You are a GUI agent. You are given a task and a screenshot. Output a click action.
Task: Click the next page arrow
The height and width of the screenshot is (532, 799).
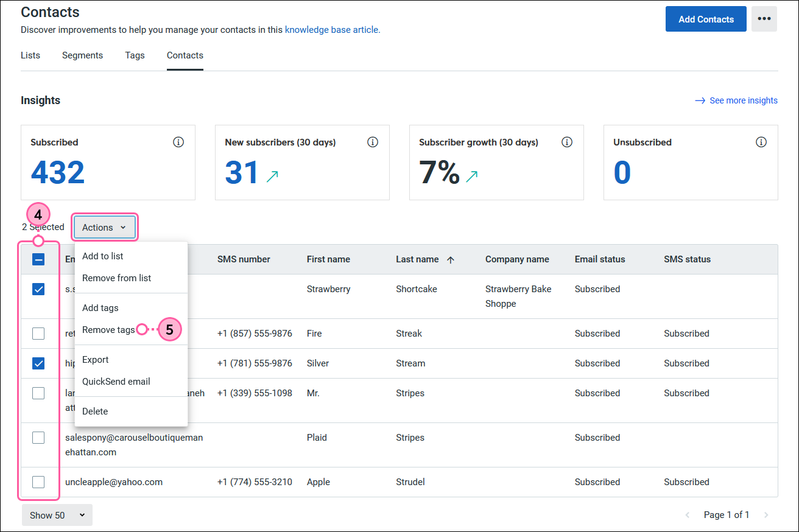[x=766, y=515]
